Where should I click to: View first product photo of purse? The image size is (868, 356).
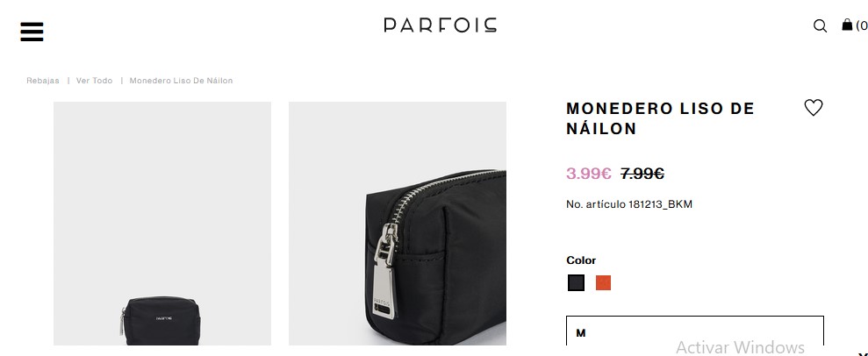tap(162, 224)
